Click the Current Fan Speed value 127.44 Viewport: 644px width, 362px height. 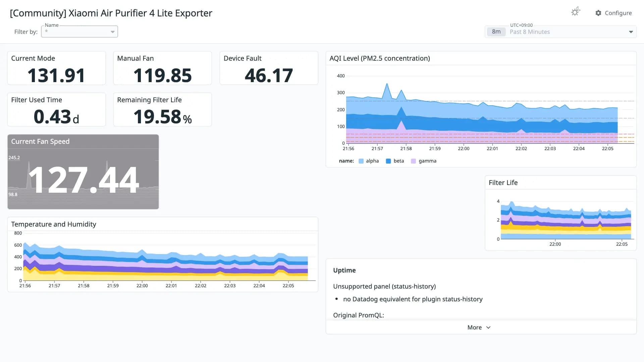83,180
